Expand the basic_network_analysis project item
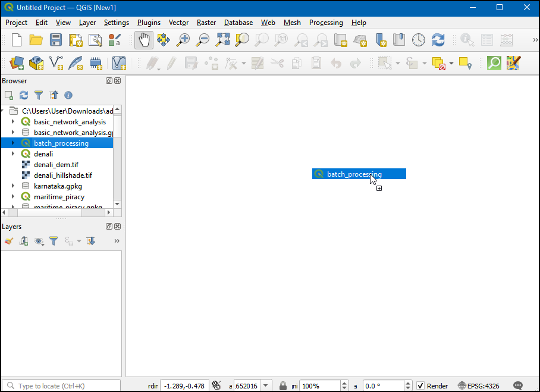This screenshot has height=392, width=540. tap(13, 121)
